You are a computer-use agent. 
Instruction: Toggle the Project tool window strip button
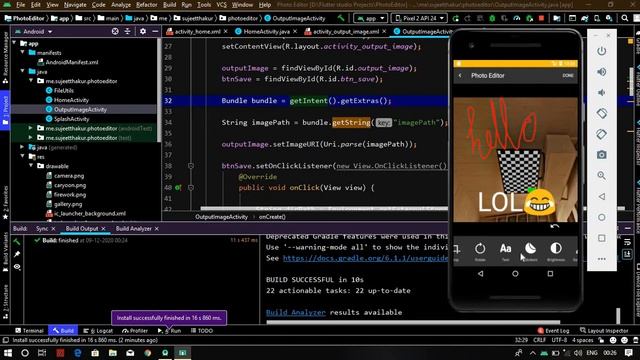tap(5, 111)
